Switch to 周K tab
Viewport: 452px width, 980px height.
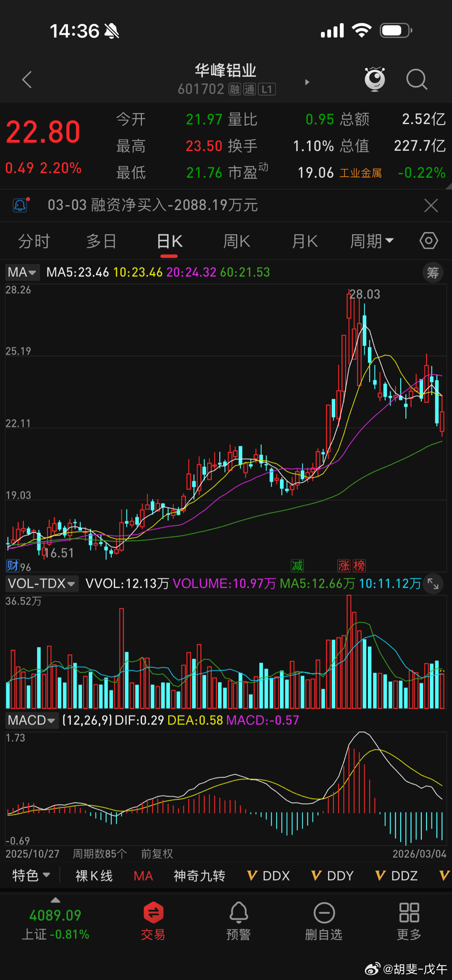(236, 242)
